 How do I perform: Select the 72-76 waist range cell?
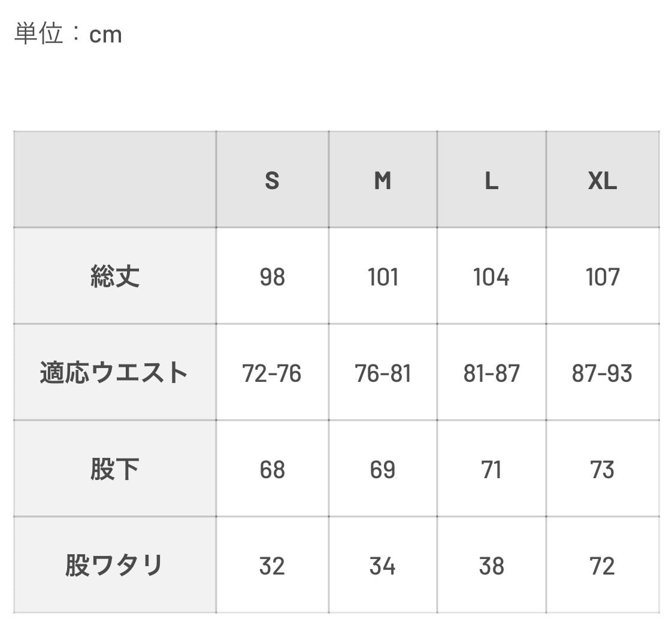tap(272, 373)
